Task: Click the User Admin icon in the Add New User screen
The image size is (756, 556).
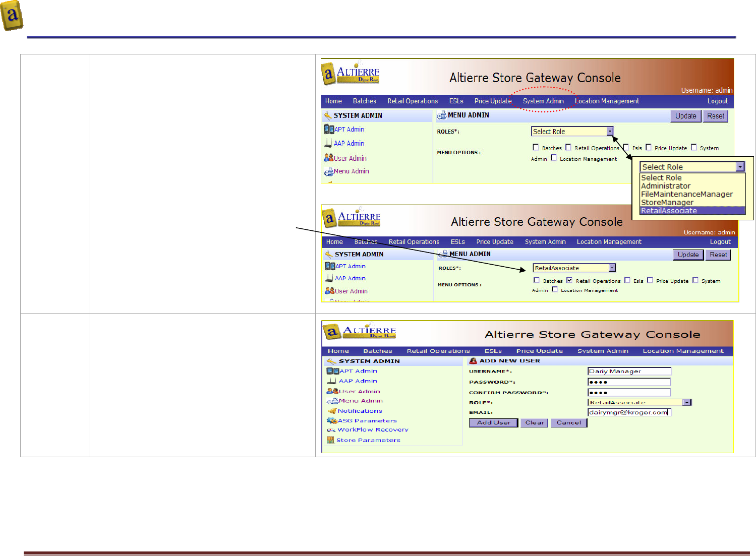Action: tap(332, 391)
